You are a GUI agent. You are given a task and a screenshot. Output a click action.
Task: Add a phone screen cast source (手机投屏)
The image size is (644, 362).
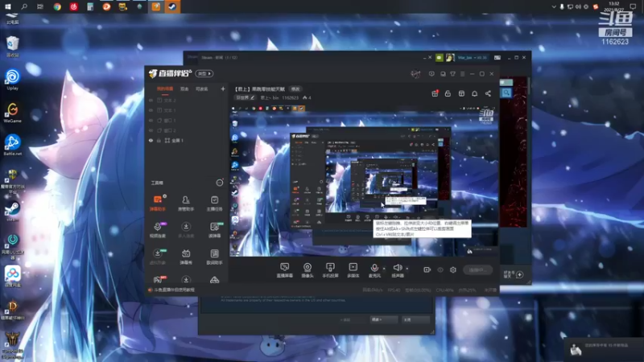(x=330, y=270)
